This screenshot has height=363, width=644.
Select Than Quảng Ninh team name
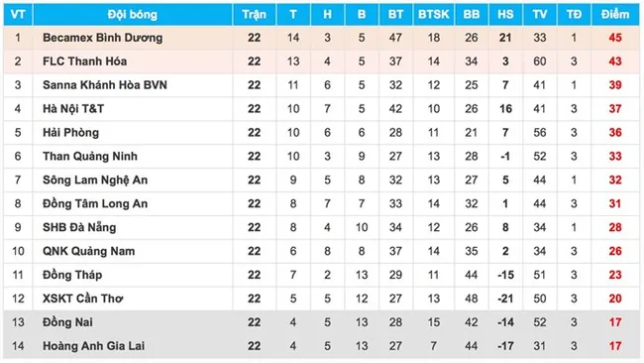[x=90, y=157]
